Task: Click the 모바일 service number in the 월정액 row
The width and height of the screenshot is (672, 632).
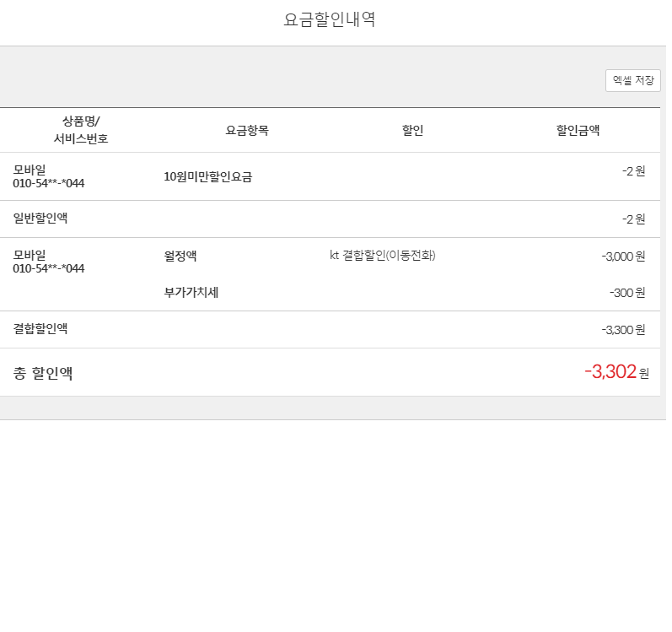Action: click(49, 262)
